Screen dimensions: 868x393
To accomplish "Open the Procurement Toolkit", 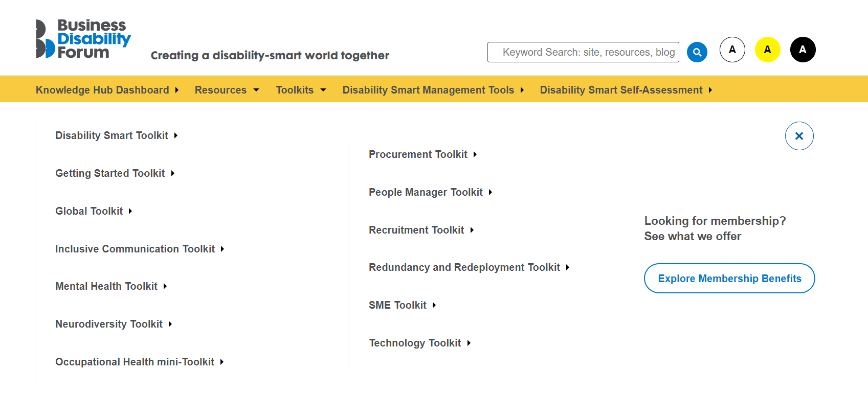I will click(418, 154).
